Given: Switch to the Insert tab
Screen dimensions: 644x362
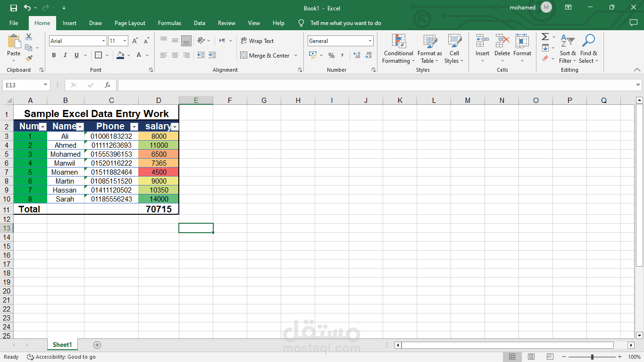Looking at the screenshot, I should (69, 23).
